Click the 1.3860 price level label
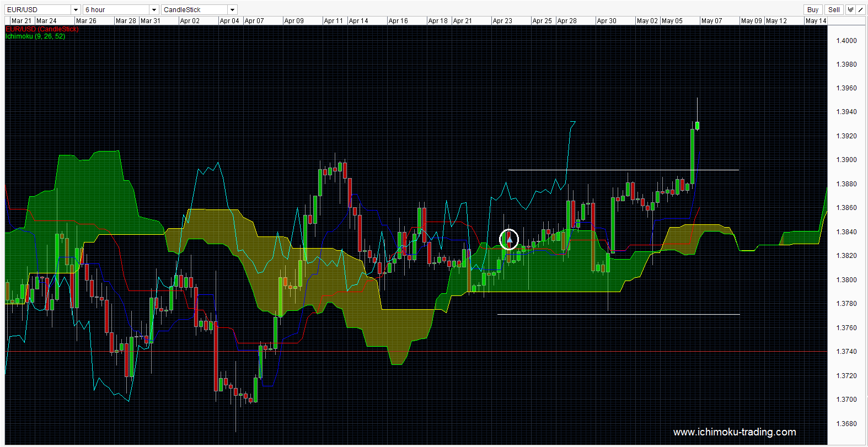The image size is (868, 447). tap(846, 207)
